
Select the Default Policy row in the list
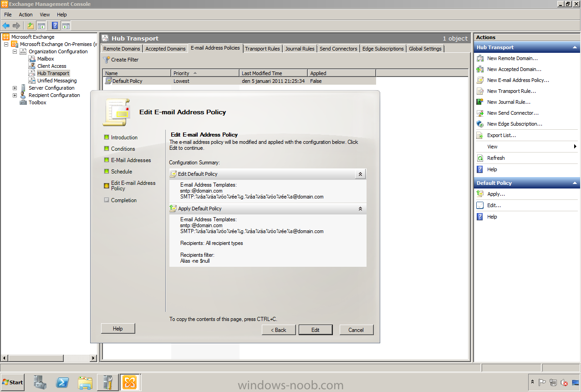pyautogui.click(x=240, y=81)
